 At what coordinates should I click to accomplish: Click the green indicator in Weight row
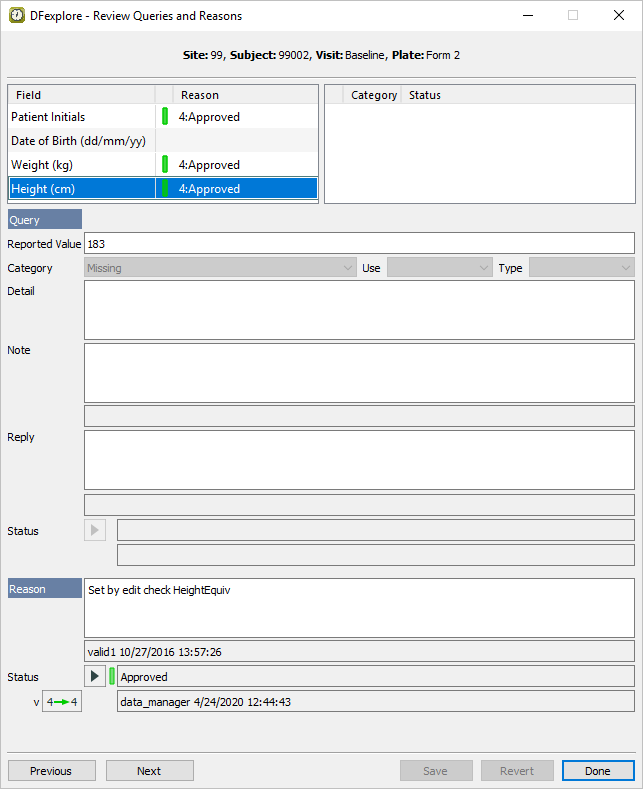click(165, 165)
